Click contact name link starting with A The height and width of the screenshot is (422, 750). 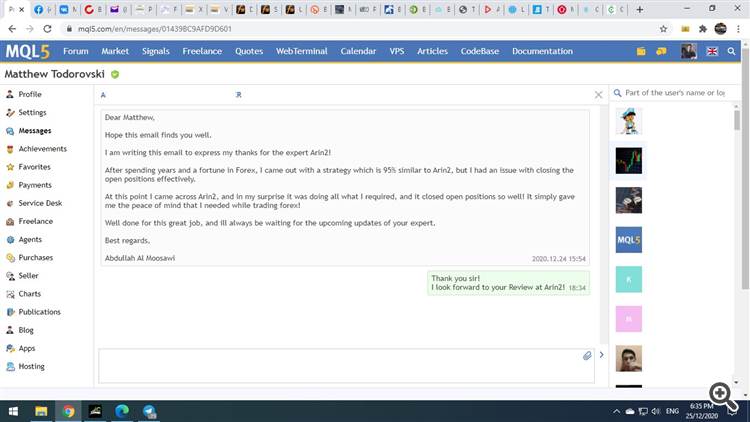[103, 95]
